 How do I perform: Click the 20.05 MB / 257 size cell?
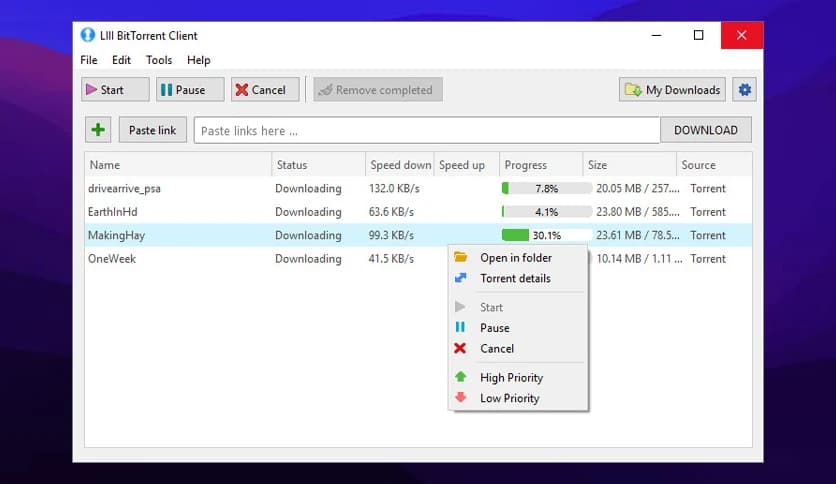pyautogui.click(x=638, y=188)
